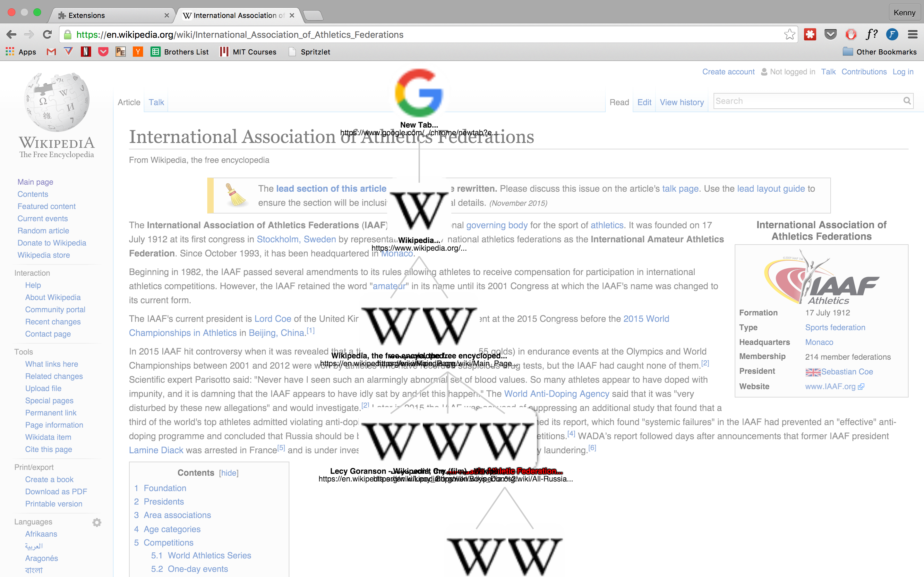Open the Other Bookmarks folder

pos(879,52)
